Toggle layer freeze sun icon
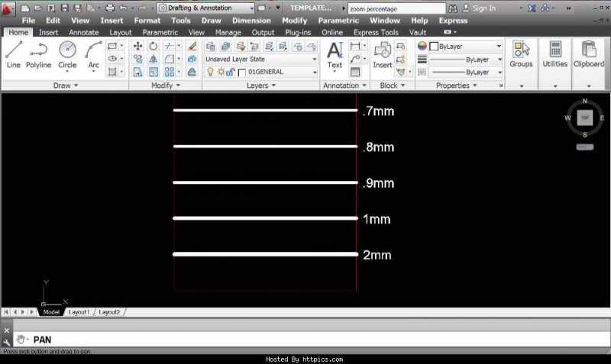This screenshot has width=611, height=364. coord(221,72)
